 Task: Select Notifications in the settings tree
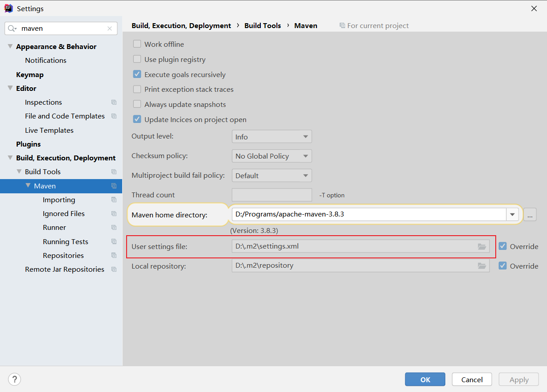pyautogui.click(x=45, y=60)
